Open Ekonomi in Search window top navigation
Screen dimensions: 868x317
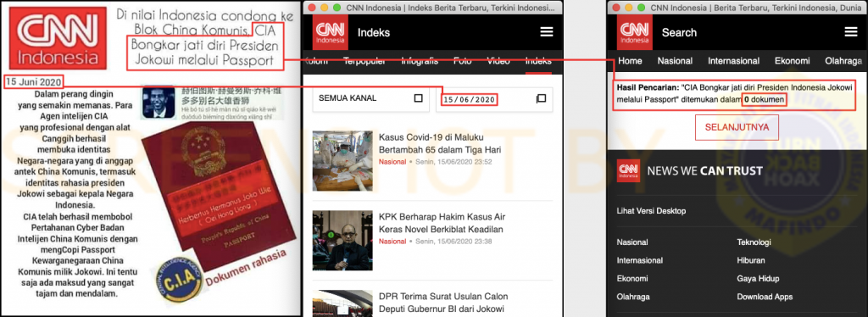click(793, 61)
